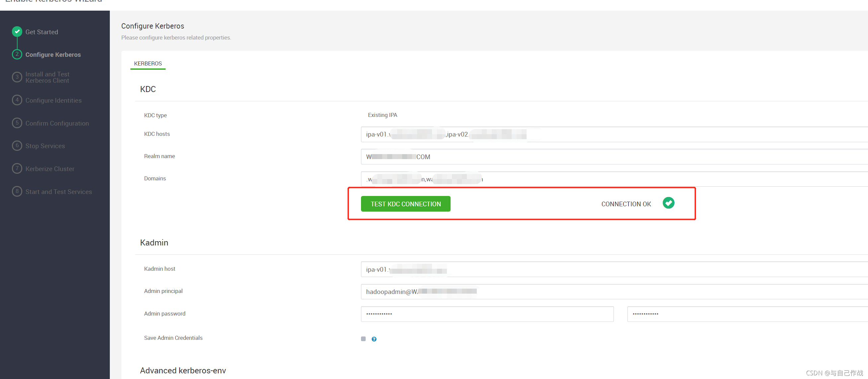The height and width of the screenshot is (379, 868).
Task: Click step 7 circle for Kerberize Cluster
Action: [17, 168]
